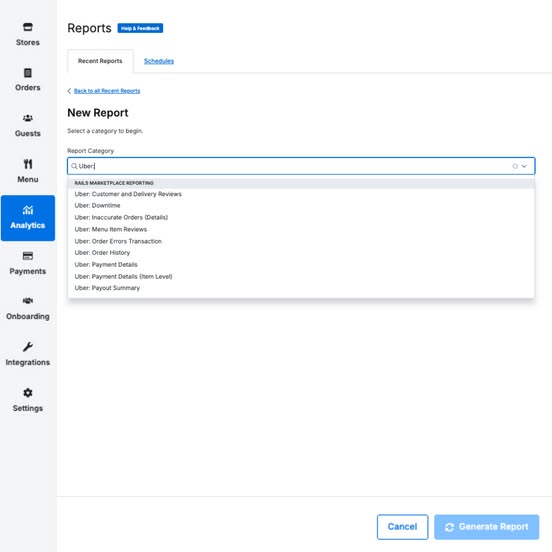Choose Uber: Menu Item Reviews
The height and width of the screenshot is (552, 552).
tap(301, 230)
